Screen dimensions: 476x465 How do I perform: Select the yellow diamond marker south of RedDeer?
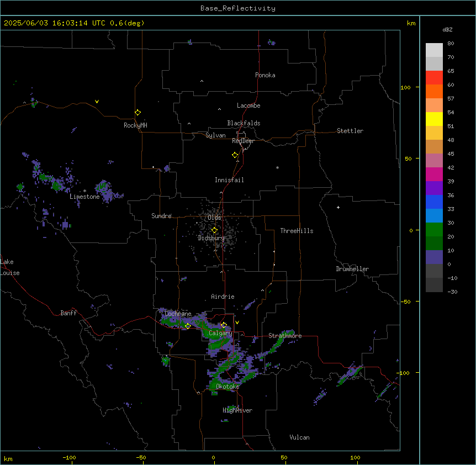pos(235,155)
